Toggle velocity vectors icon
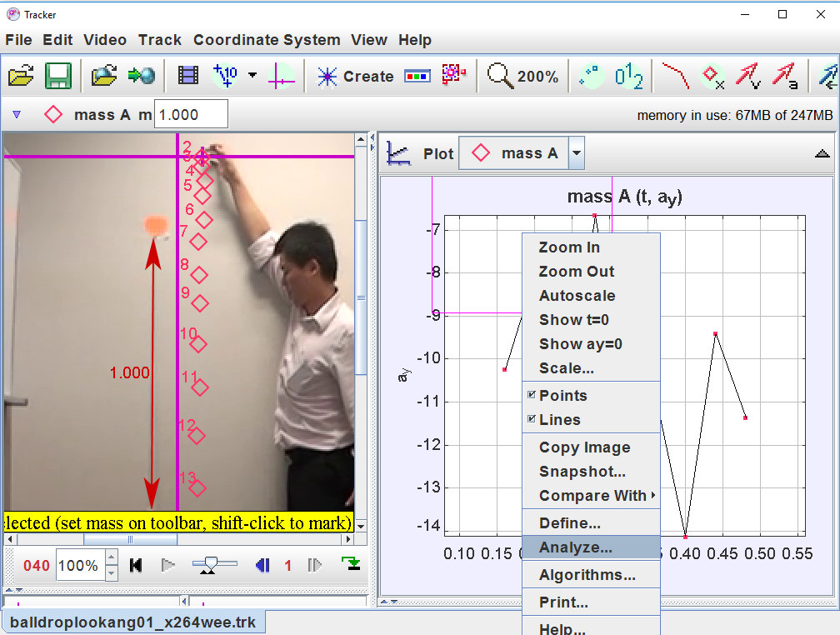The width and height of the screenshot is (840, 635). [x=747, y=76]
